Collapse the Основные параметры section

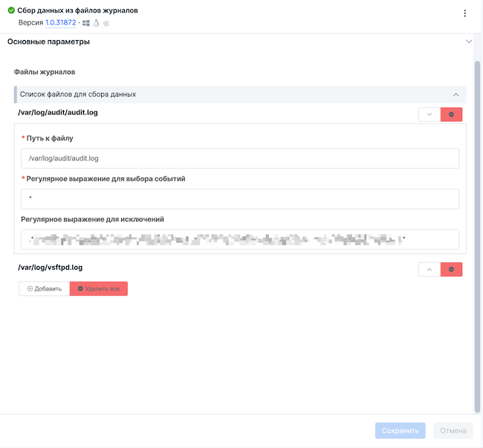pos(469,42)
